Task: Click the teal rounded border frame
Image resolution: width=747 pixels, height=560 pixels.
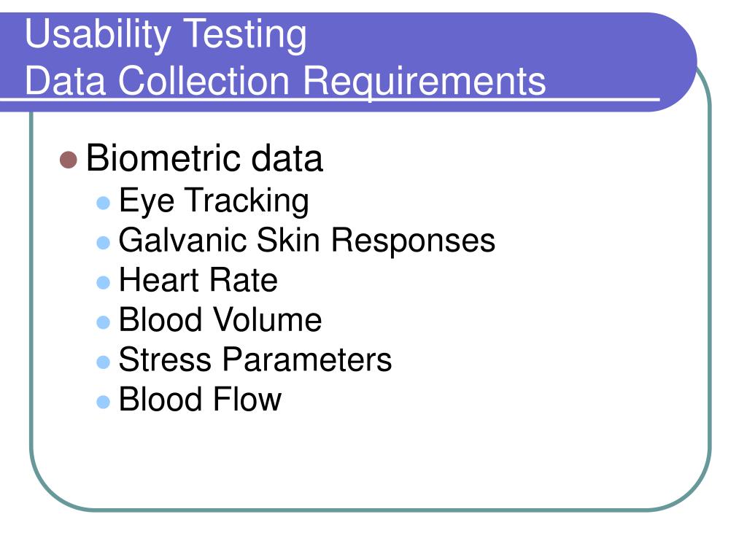Action: [710, 286]
